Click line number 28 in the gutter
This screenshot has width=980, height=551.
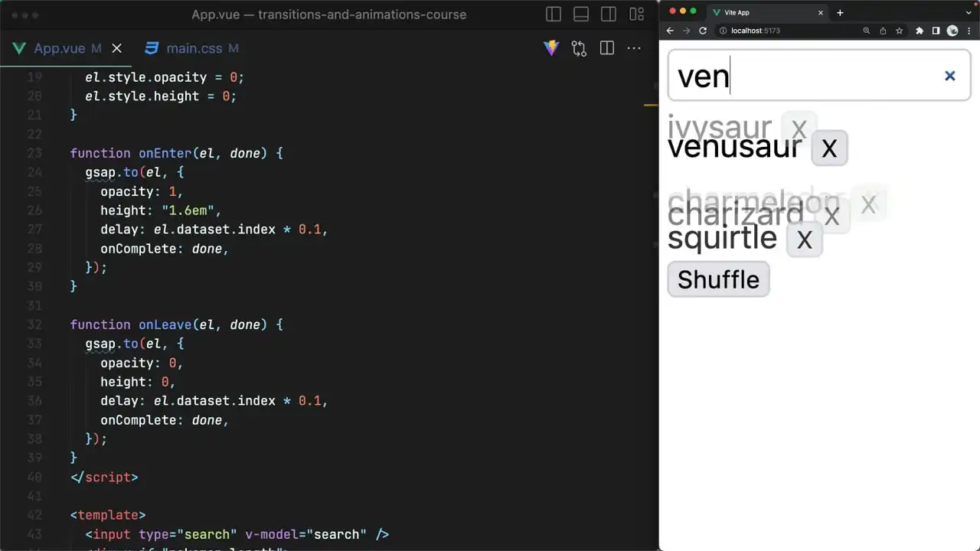pyautogui.click(x=34, y=249)
